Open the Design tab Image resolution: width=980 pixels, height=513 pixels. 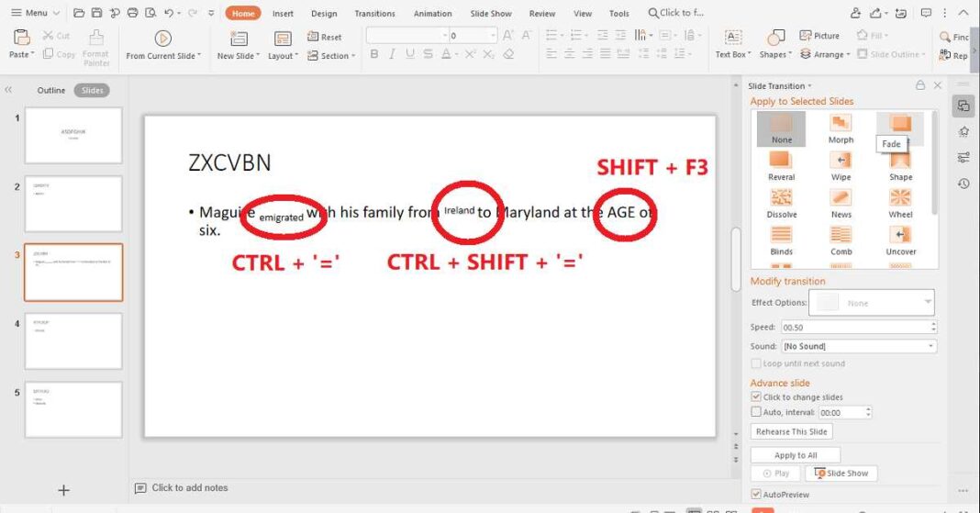(x=324, y=13)
